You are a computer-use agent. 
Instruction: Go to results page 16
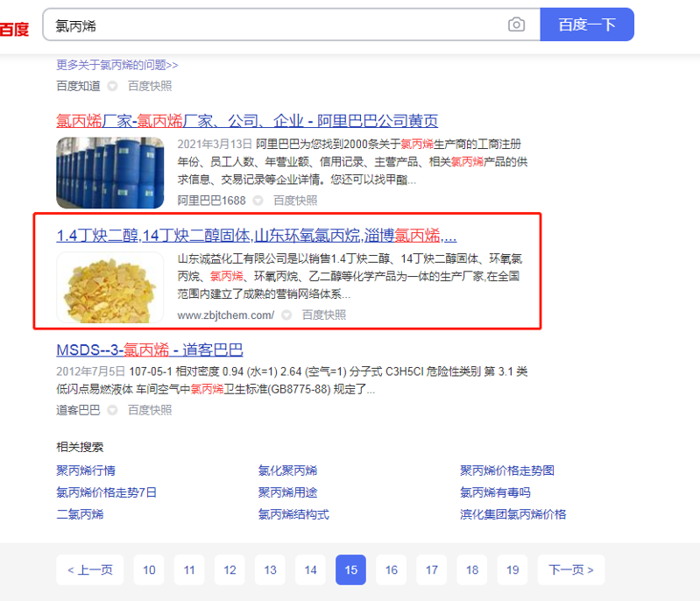pos(391,569)
